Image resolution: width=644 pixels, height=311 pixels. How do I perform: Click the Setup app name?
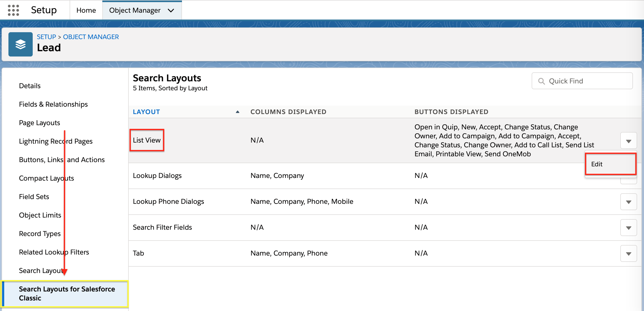point(44,10)
